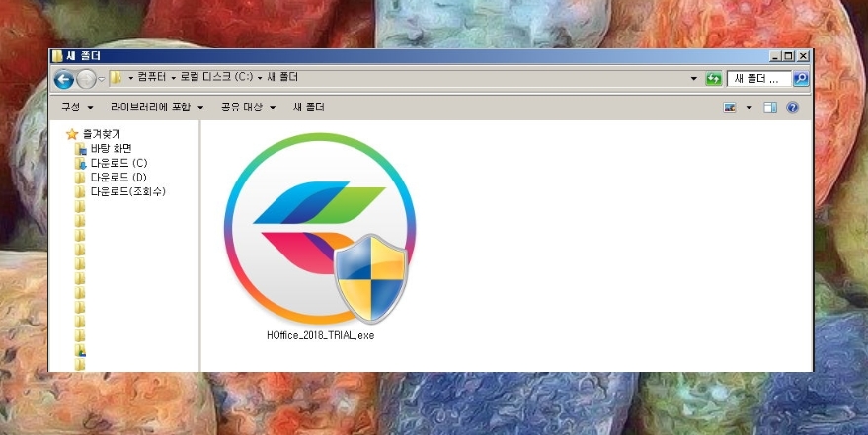The height and width of the screenshot is (435, 868).
Task: Open the view options dropdown arrow
Action: click(749, 108)
